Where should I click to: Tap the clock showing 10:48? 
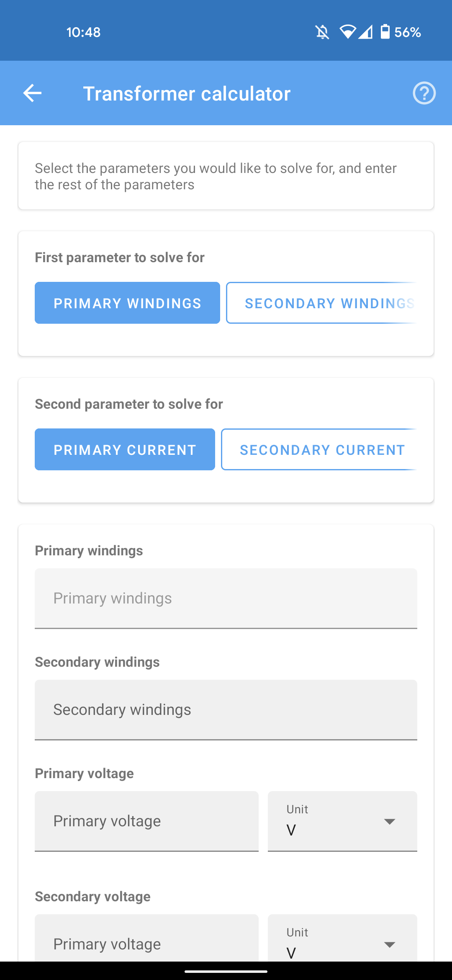(x=83, y=32)
